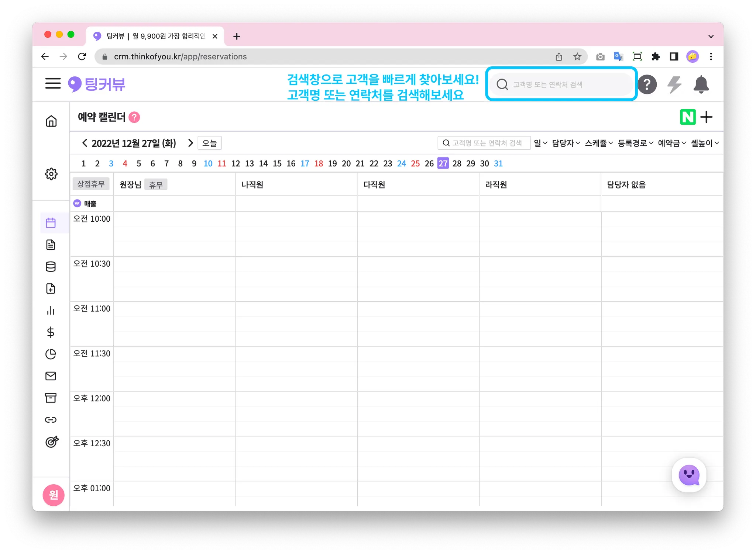The height and width of the screenshot is (554, 756).
Task: Add new reservation with plus button
Action: click(707, 117)
